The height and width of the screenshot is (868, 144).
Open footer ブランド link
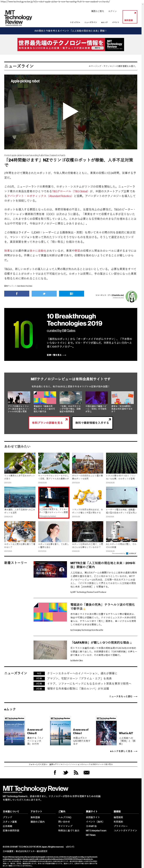[7, 817]
